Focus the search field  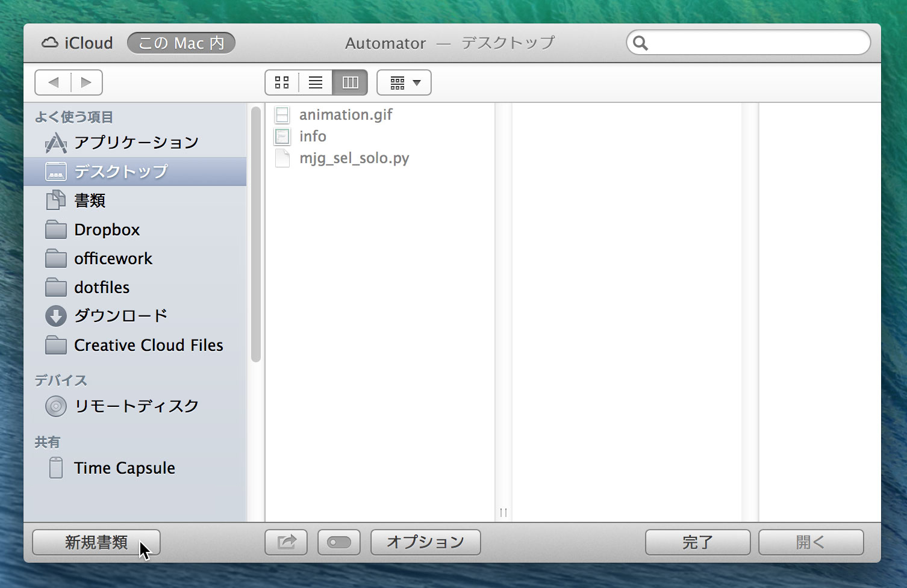point(749,43)
